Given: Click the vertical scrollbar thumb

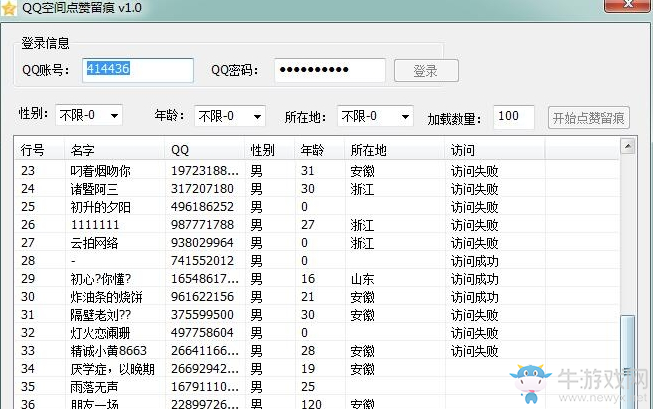Looking at the screenshot, I should [x=627, y=362].
